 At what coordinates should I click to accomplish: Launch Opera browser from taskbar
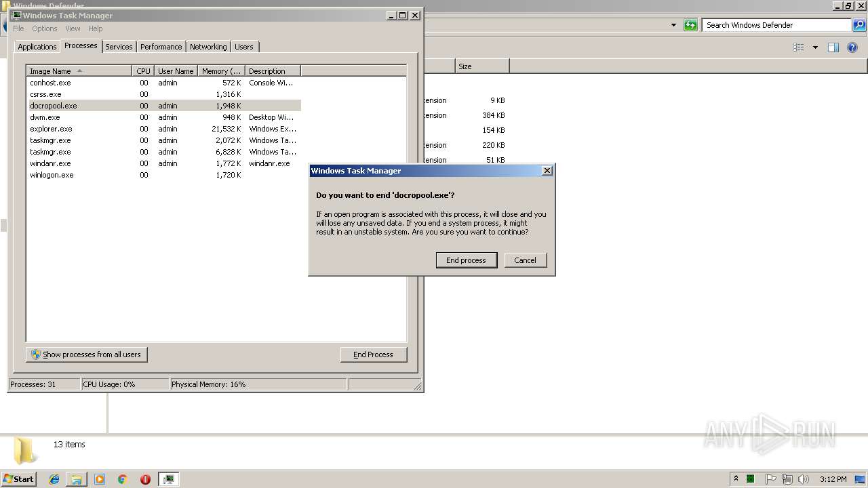145,479
